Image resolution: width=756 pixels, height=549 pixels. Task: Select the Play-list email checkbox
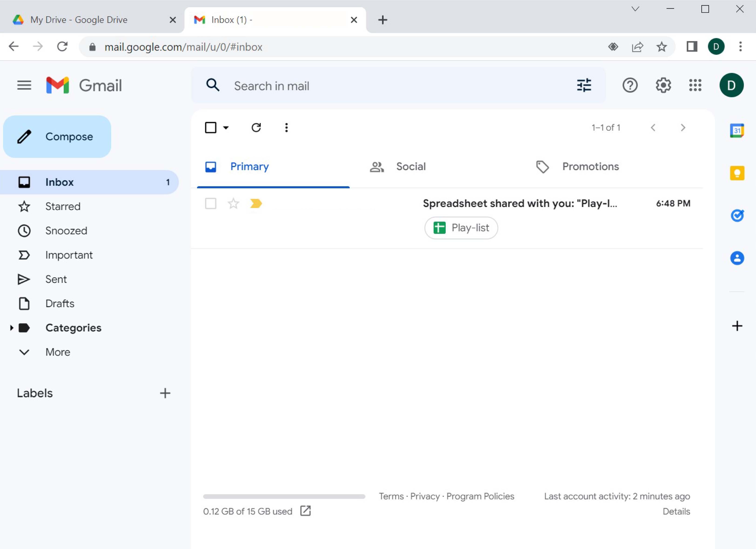pos(210,203)
